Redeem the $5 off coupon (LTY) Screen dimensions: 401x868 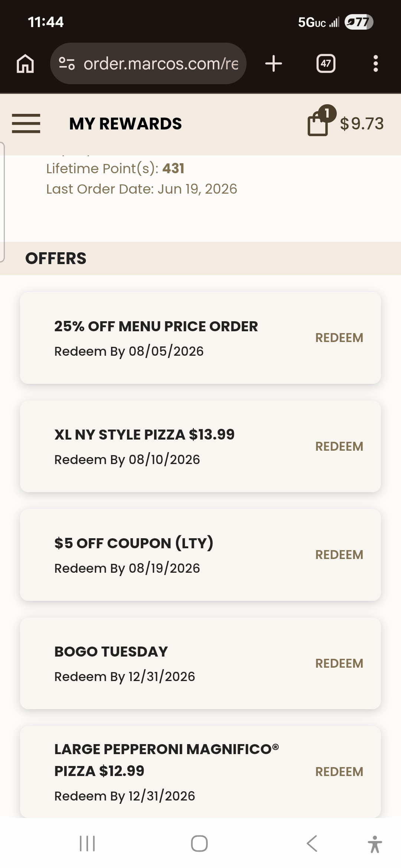(x=339, y=555)
